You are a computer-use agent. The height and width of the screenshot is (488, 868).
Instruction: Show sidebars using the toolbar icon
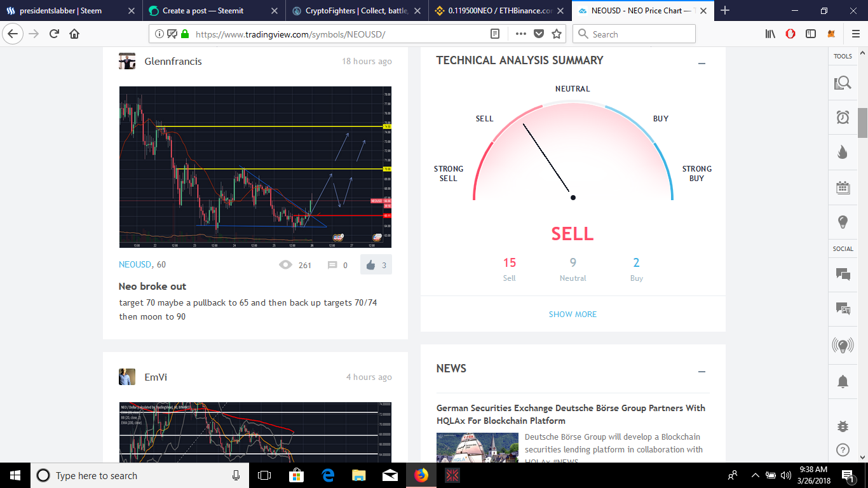(811, 34)
